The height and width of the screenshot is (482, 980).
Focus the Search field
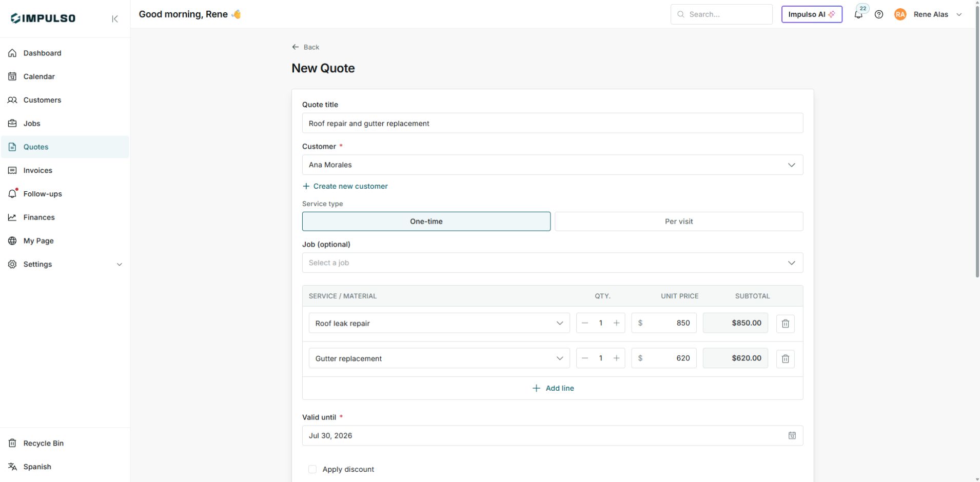tap(721, 14)
